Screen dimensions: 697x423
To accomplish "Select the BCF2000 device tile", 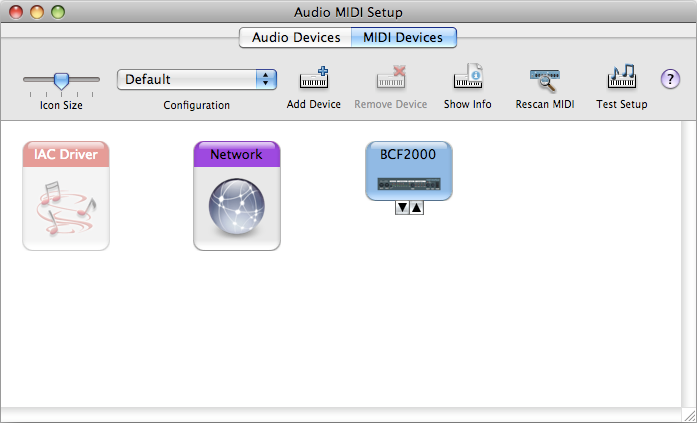I will point(409,171).
